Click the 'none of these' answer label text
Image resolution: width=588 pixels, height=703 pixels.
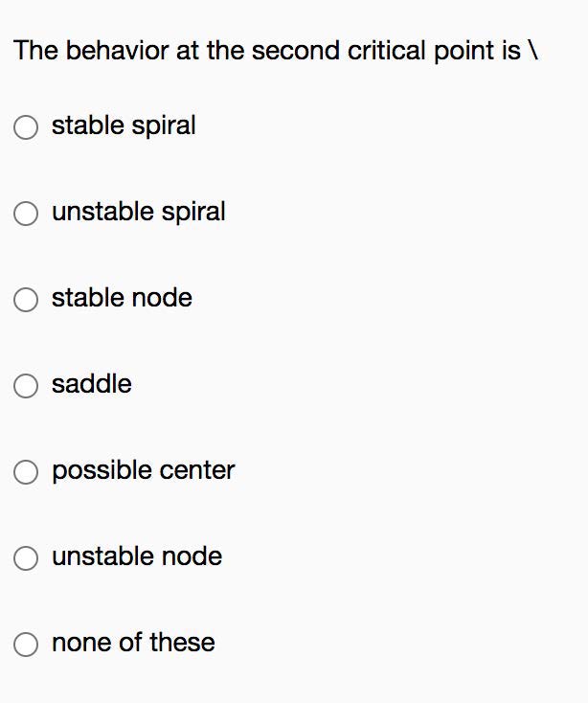133,643
